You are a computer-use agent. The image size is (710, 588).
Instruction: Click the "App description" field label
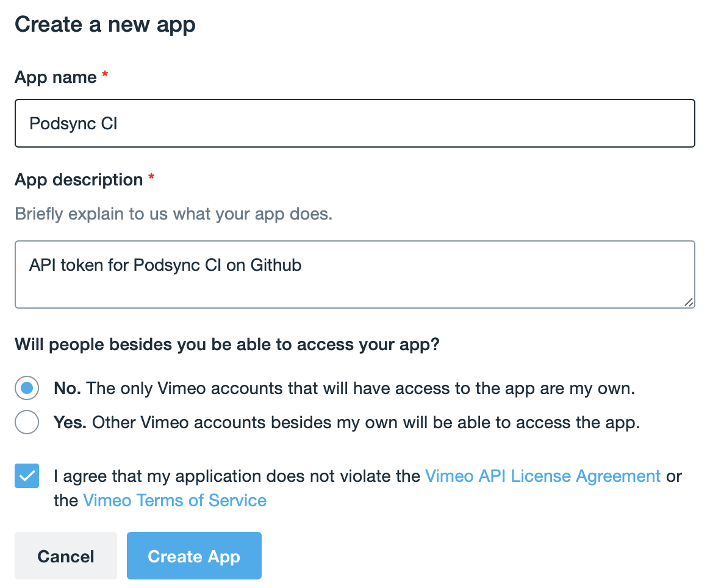79,180
